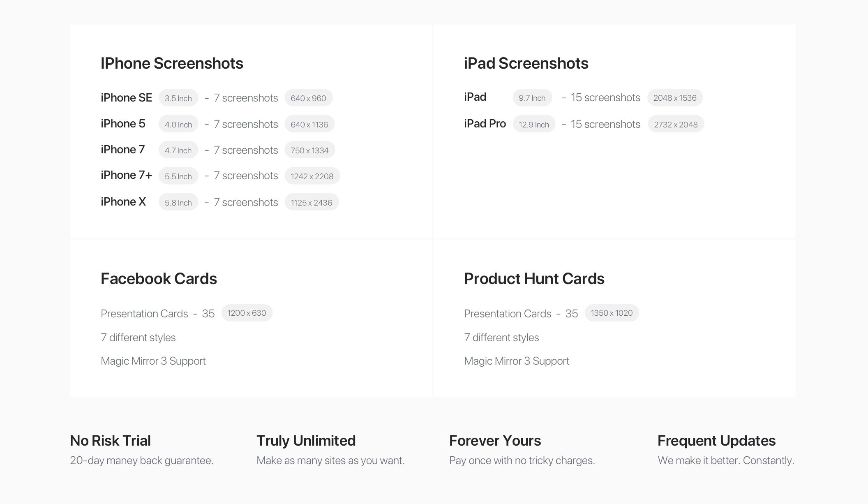This screenshot has width=868, height=504.
Task: Click the 12.9 Inch badge
Action: click(x=533, y=124)
